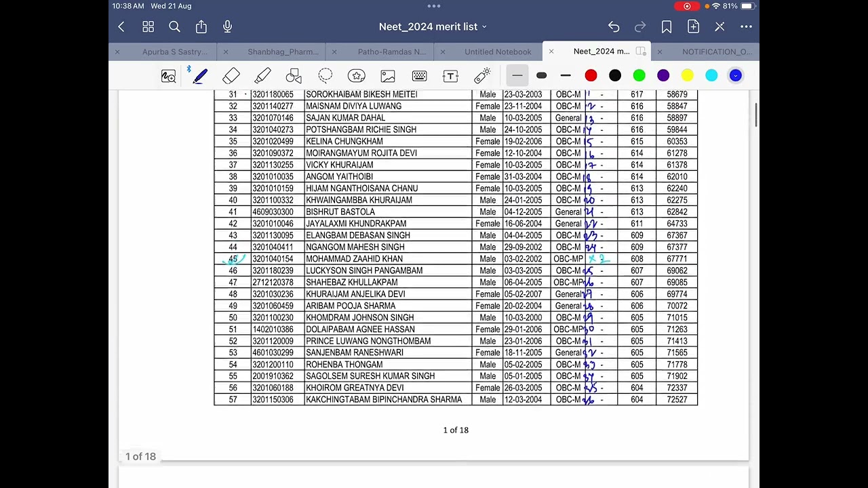Open document search
Screen dimensions: 868x488
(x=174, y=26)
